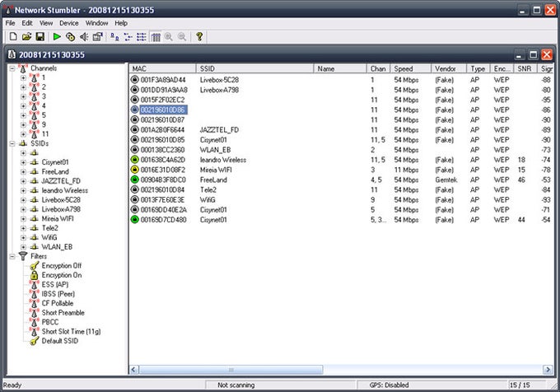This screenshot has height=392, width=560.
Task: Expand the FreeLand SSID node
Action: (23, 172)
